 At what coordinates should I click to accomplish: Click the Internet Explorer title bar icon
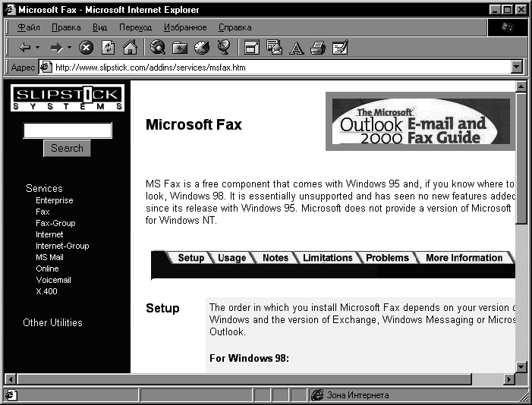[10, 10]
